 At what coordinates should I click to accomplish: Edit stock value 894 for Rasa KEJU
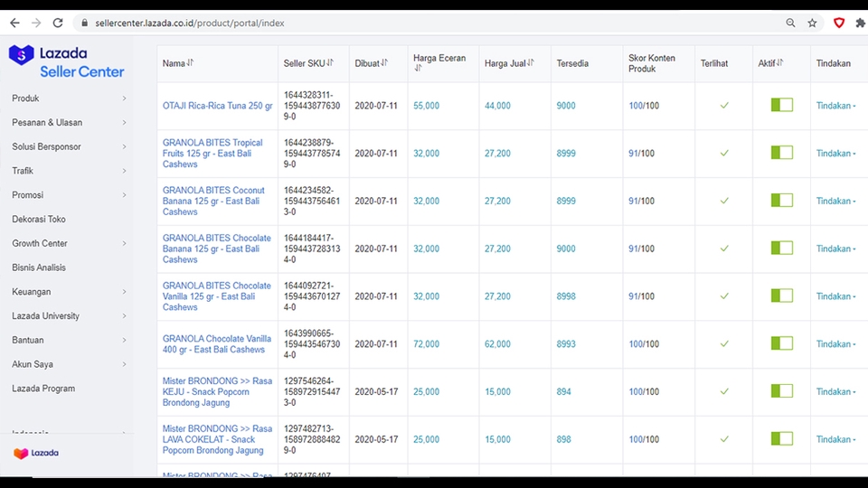(563, 391)
